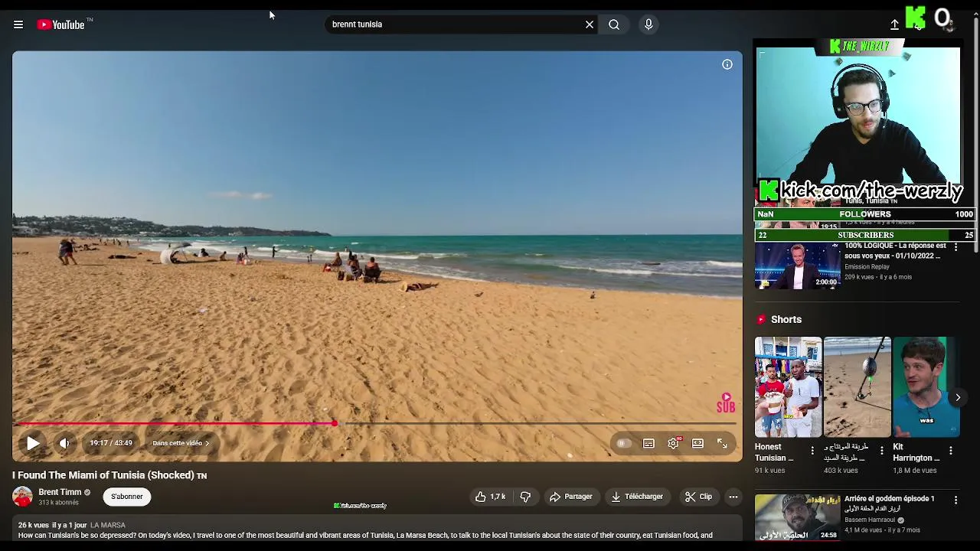Click Partager to share video
This screenshot has width=980, height=551.
coord(571,497)
